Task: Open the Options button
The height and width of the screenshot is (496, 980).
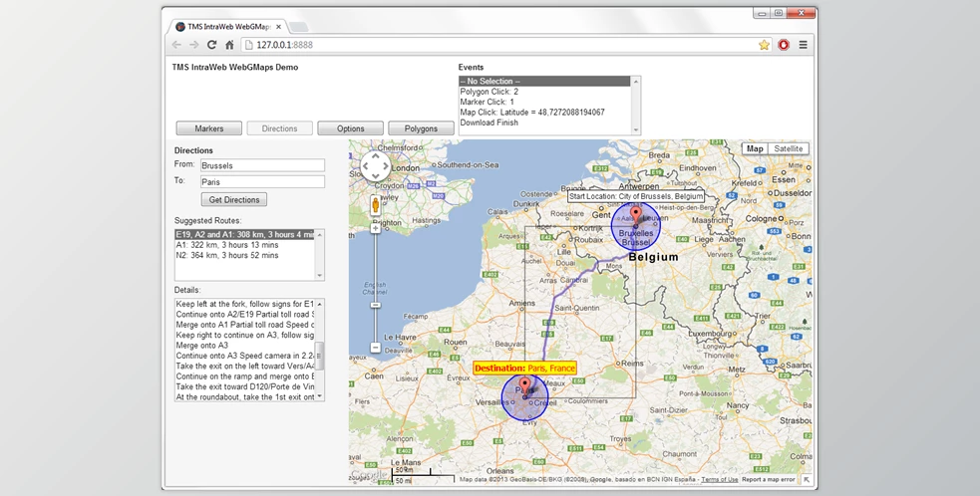Action: [x=350, y=128]
